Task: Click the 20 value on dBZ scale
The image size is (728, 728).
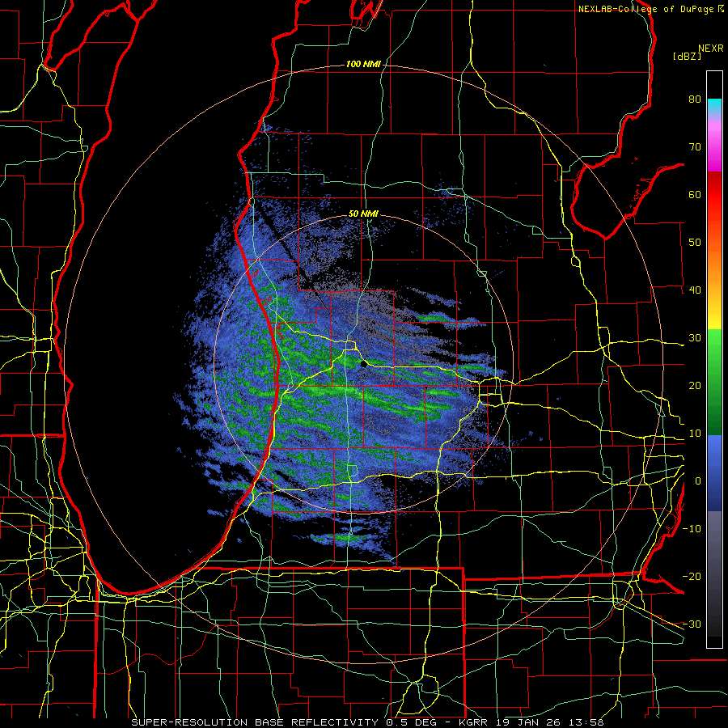Action: coord(695,385)
